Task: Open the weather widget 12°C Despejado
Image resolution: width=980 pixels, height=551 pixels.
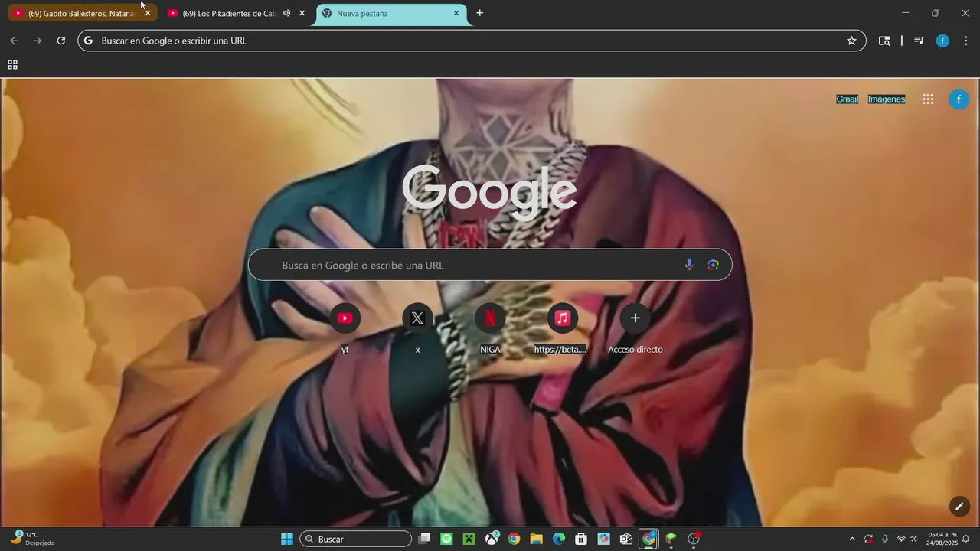Action: [x=32, y=539]
